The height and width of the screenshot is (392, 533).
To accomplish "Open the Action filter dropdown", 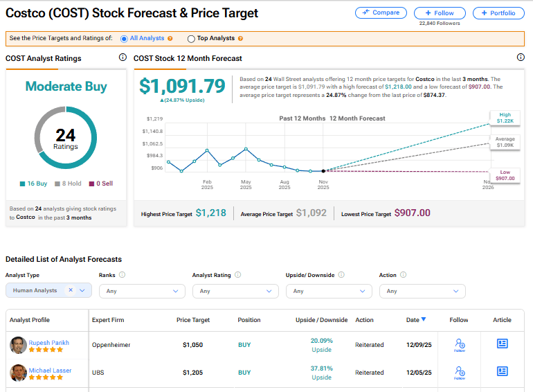I will click(x=422, y=291).
